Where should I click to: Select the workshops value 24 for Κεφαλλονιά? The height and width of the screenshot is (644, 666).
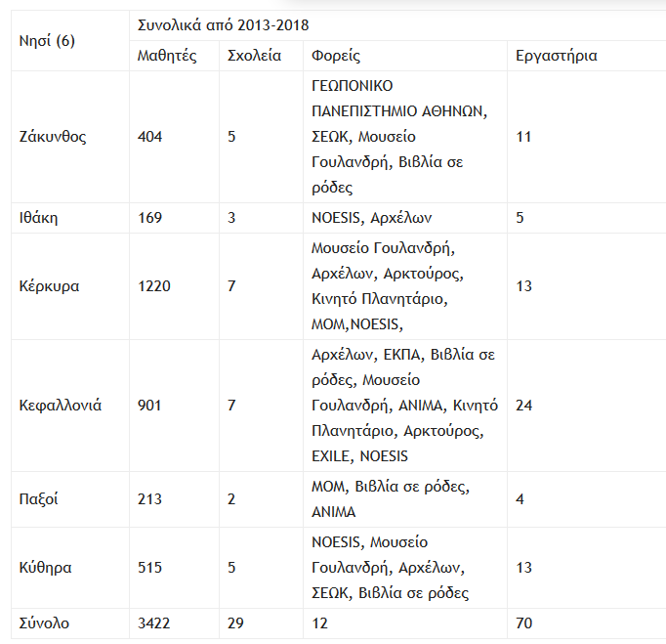(523, 405)
